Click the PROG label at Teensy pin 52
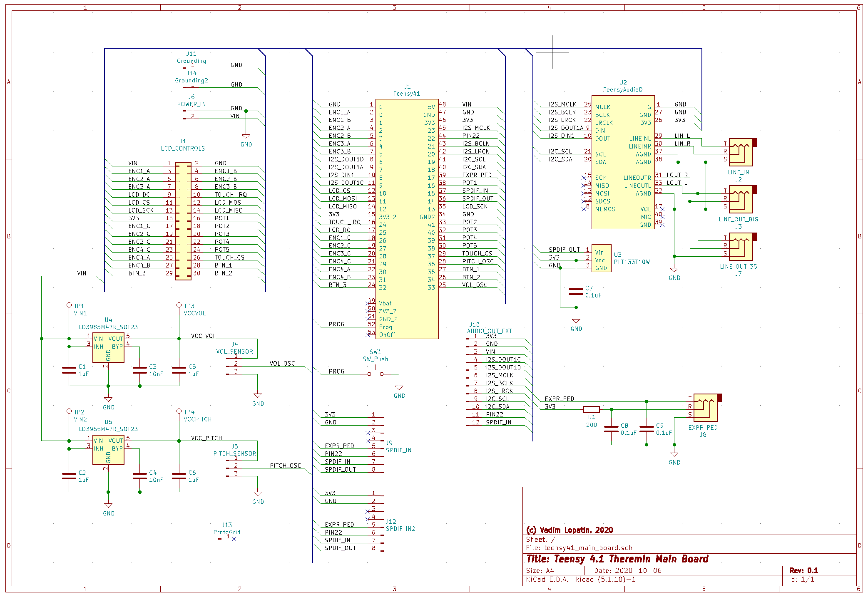This screenshot has height=597, width=868. [336, 324]
